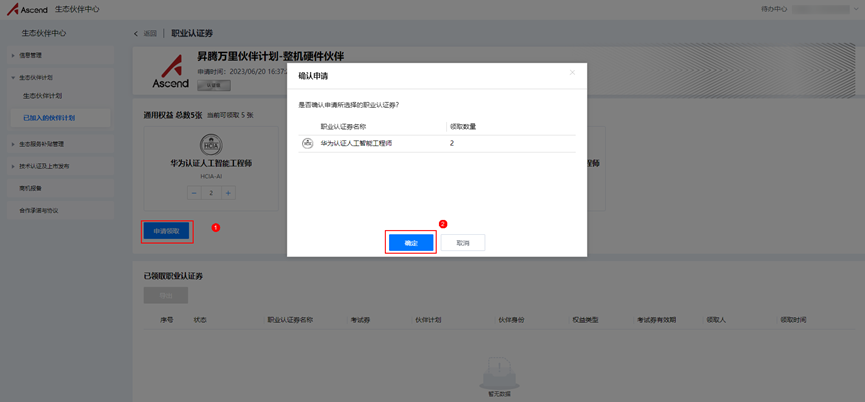
Task: Click the round HCIA certification icon on card
Action: (x=211, y=144)
